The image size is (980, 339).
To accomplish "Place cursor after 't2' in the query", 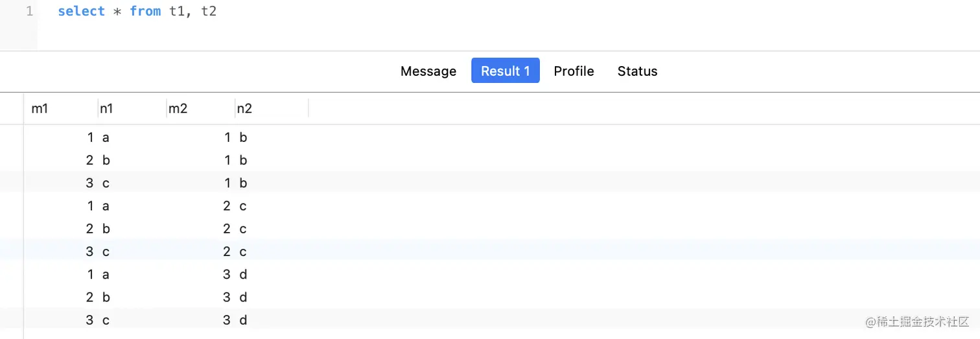I will click(x=217, y=12).
